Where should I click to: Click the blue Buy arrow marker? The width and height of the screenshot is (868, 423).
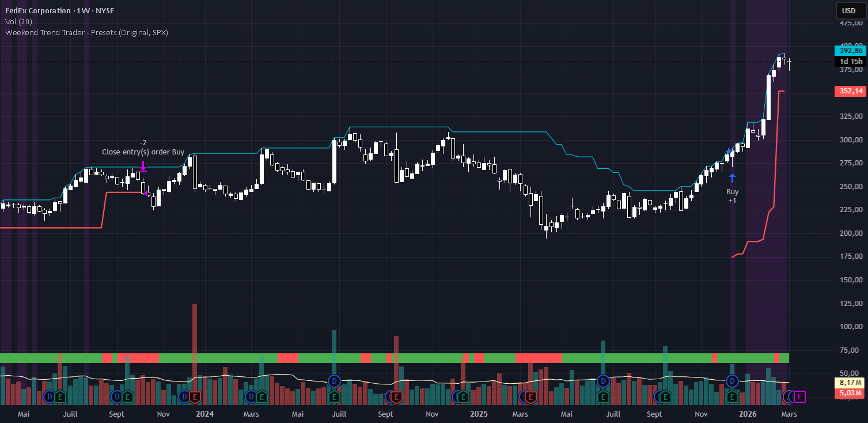point(732,178)
